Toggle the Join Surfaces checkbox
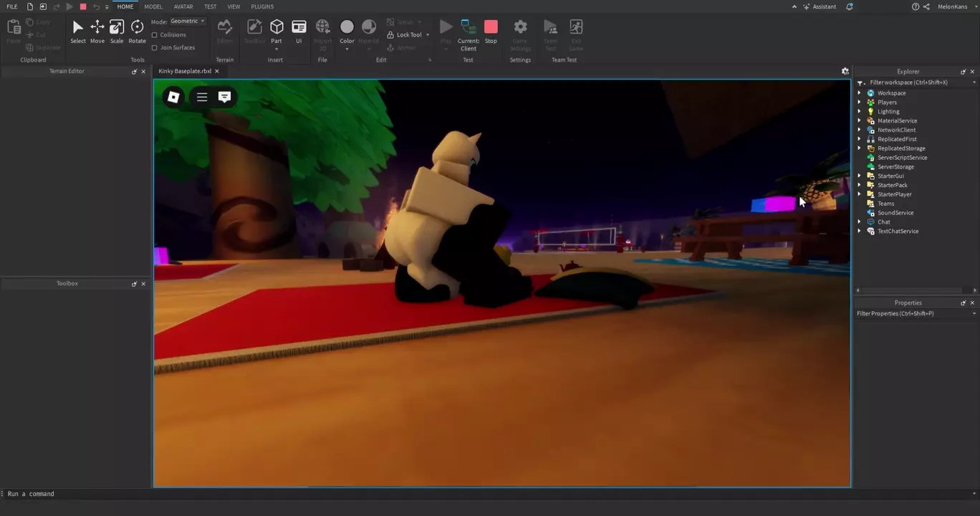Screen dimensions: 980x516 click(x=155, y=48)
